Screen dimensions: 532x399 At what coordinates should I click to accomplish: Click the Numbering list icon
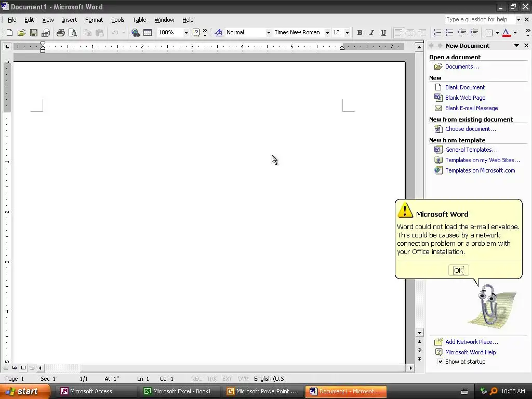click(437, 33)
